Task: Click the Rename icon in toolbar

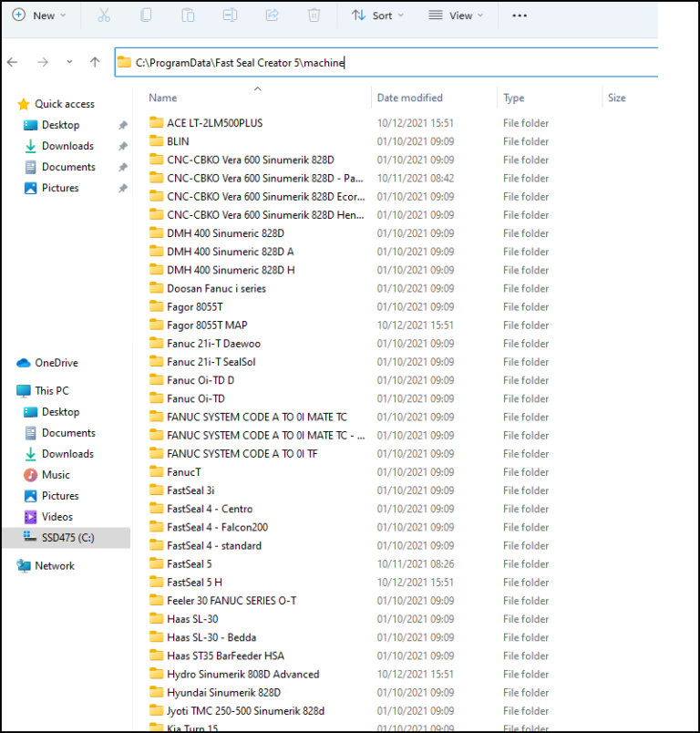Action: [230, 15]
